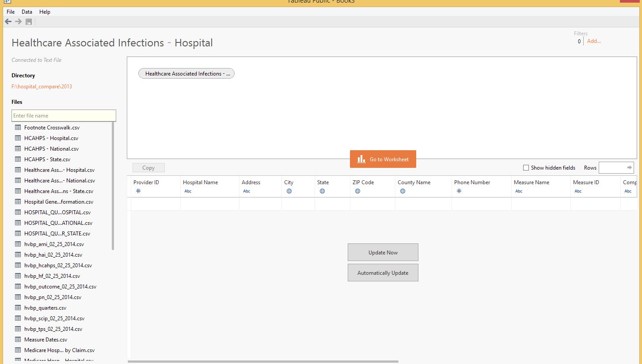Select Healthcare Ass...ns - State.csv file
The image size is (642, 364).
[x=59, y=191]
